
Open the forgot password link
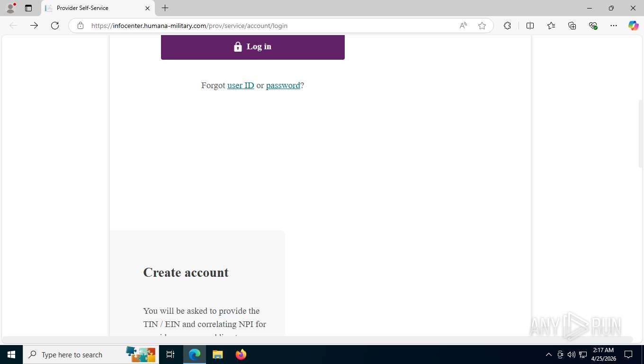[283, 85]
